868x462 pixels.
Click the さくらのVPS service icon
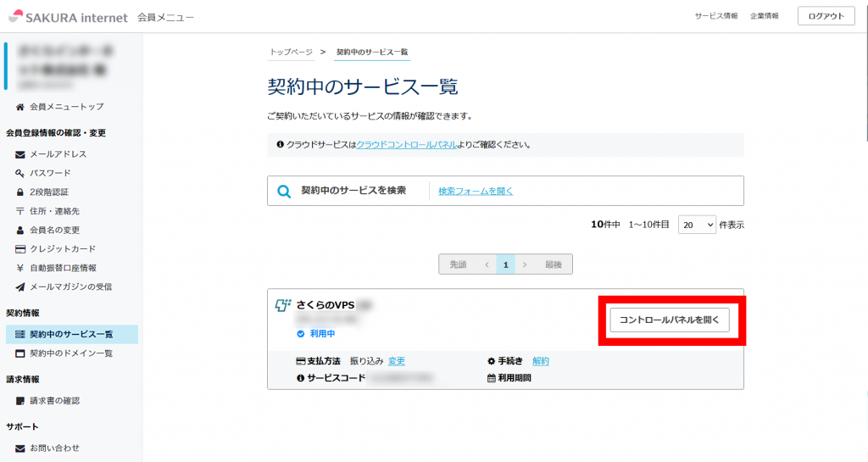coord(283,305)
